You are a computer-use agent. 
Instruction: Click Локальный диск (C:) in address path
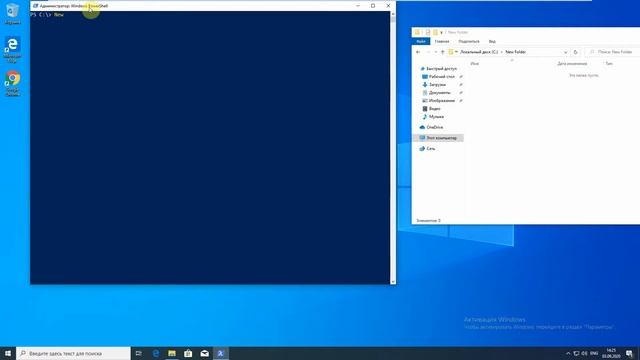479,52
